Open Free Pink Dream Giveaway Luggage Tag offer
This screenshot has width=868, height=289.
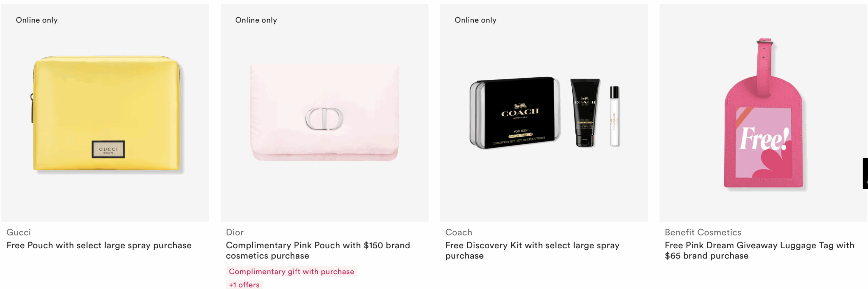tap(759, 250)
